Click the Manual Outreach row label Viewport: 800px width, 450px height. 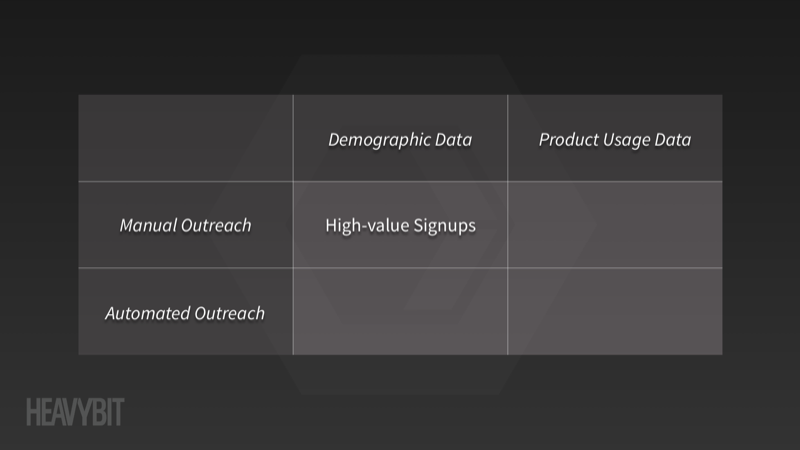[185, 225]
